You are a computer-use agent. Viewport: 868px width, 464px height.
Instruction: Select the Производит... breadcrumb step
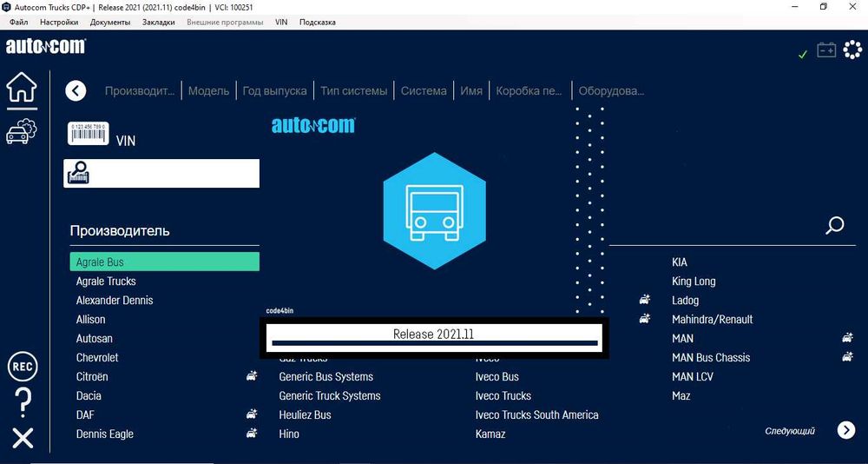[140, 91]
